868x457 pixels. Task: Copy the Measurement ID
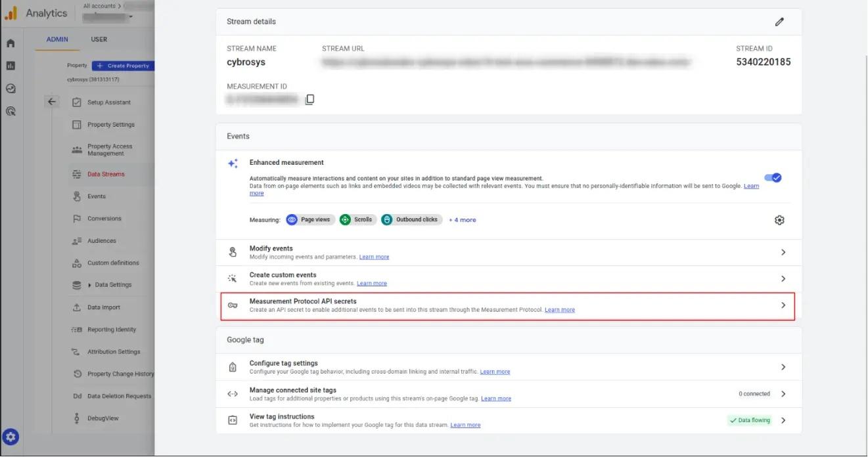click(x=309, y=98)
